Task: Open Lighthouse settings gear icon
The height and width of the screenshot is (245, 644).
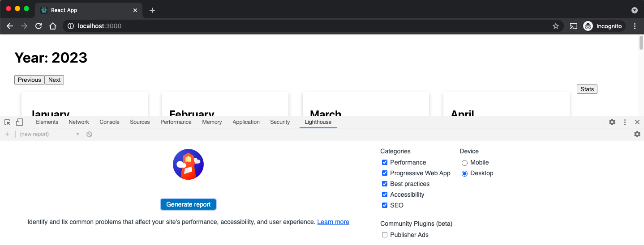Action: click(x=637, y=134)
